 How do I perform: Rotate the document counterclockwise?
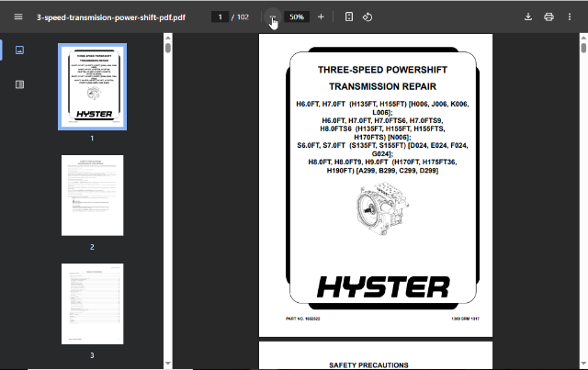point(367,17)
